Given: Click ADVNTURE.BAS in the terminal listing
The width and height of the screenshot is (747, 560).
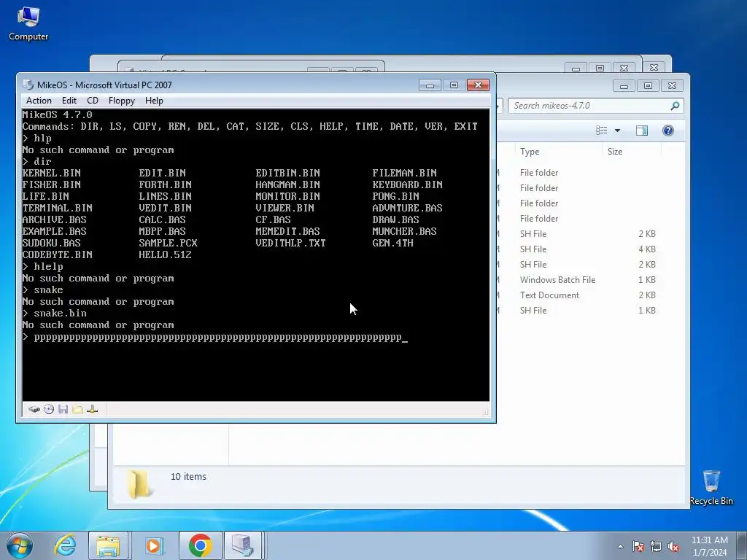Looking at the screenshot, I should (x=407, y=208).
